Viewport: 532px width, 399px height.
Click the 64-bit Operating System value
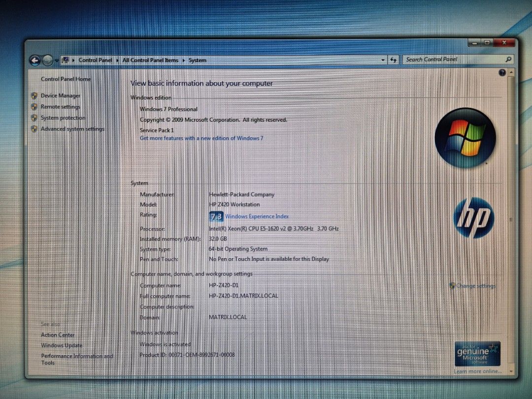(x=238, y=249)
